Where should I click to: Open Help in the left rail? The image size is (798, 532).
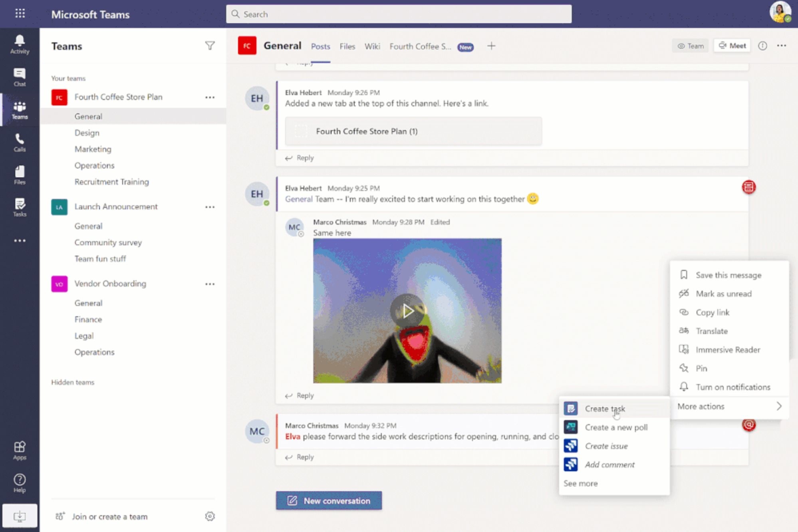[x=20, y=483]
